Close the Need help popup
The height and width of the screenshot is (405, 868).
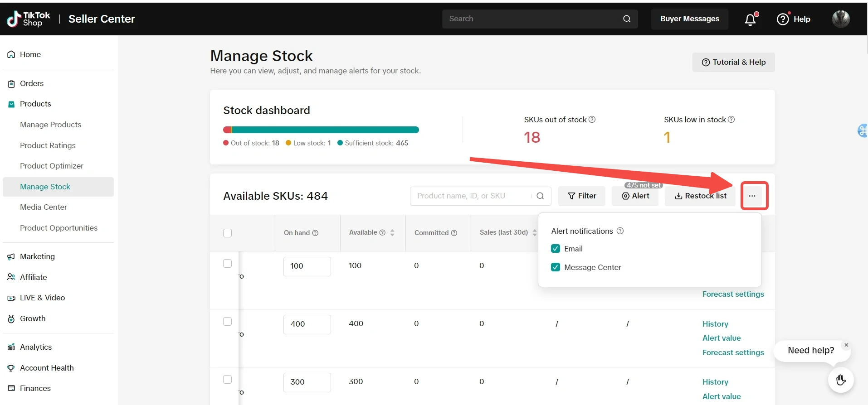[846, 345]
